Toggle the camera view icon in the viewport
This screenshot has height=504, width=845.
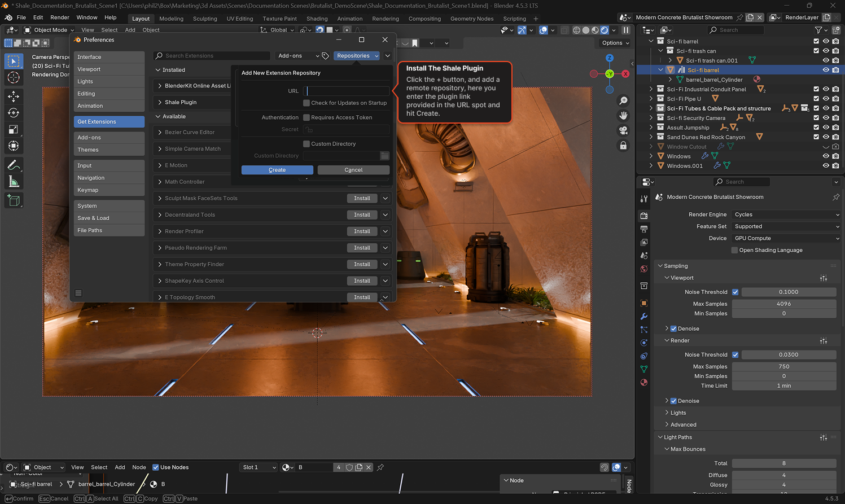coord(623,130)
